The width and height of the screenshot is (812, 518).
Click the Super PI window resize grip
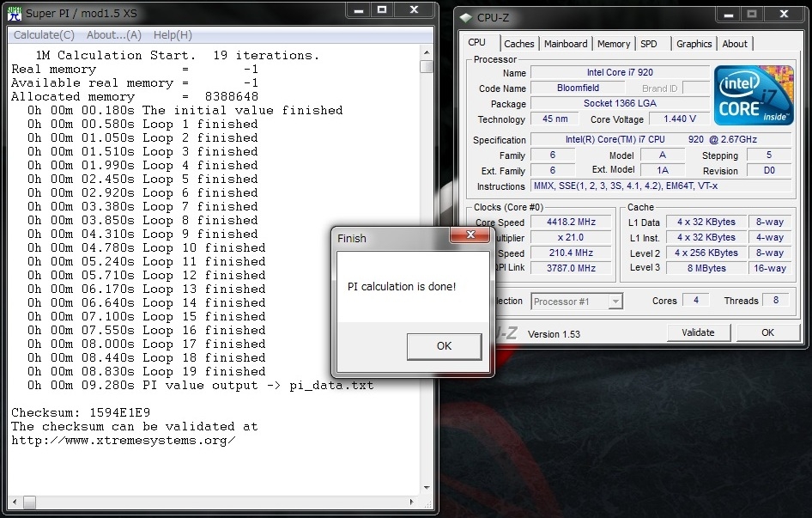(x=427, y=503)
